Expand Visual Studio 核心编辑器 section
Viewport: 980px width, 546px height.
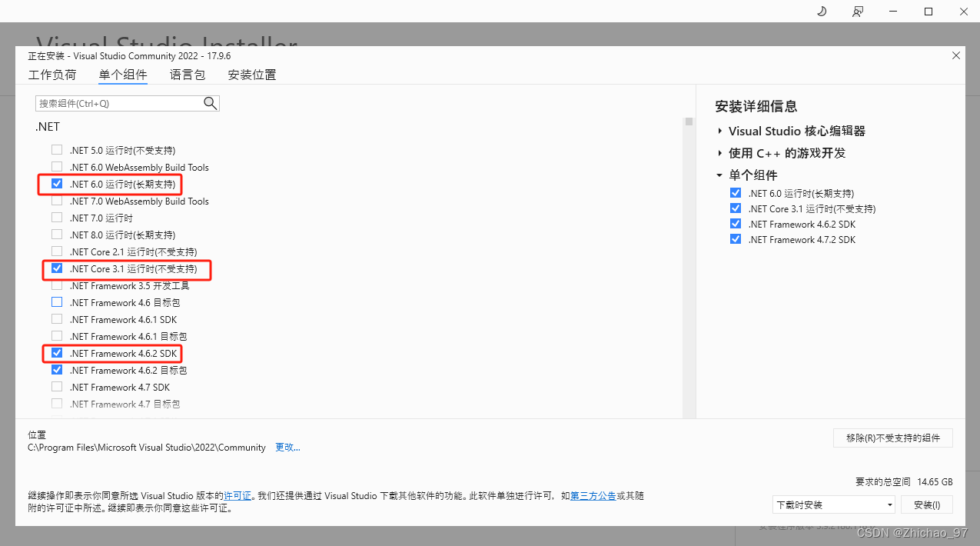720,132
